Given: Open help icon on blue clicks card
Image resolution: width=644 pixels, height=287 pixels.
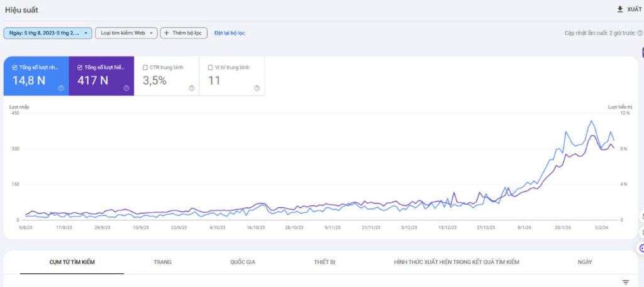Looking at the screenshot, I should [x=61, y=88].
